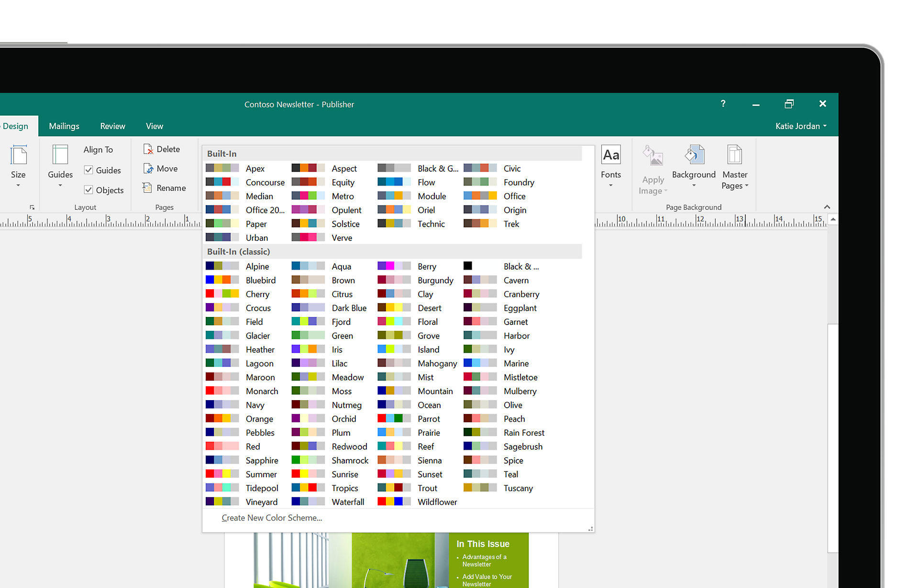Click Create New Color Scheme link
Image resolution: width=918 pixels, height=588 pixels.
coord(272,518)
